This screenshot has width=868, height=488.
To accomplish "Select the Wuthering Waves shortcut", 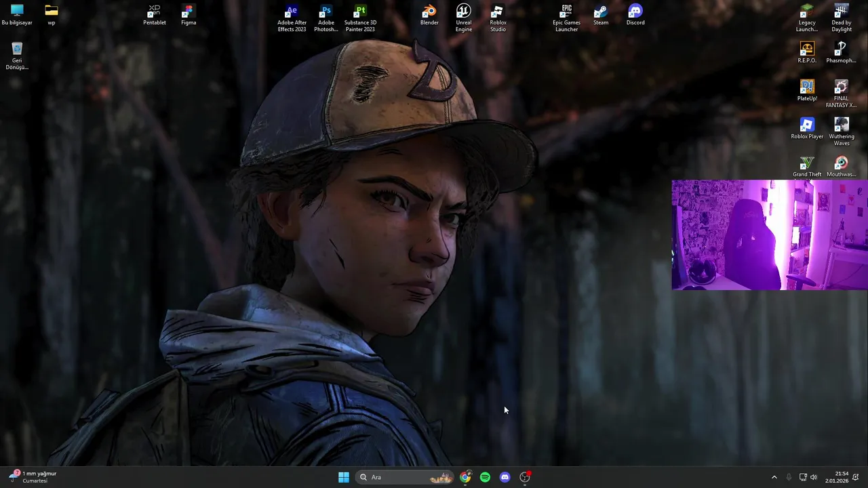I will tap(842, 132).
